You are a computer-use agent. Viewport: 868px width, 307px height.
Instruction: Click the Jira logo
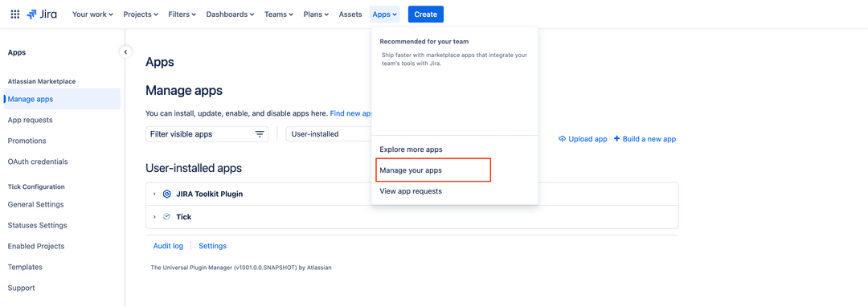click(42, 14)
